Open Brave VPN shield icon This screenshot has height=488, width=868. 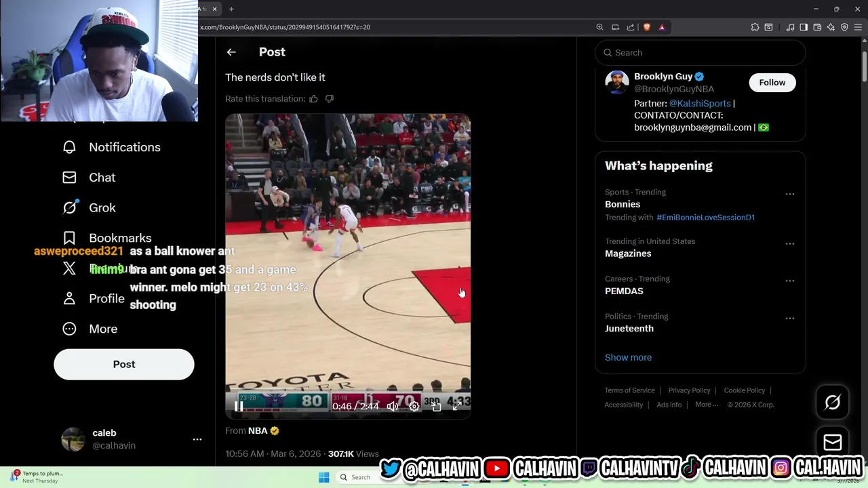844,27
